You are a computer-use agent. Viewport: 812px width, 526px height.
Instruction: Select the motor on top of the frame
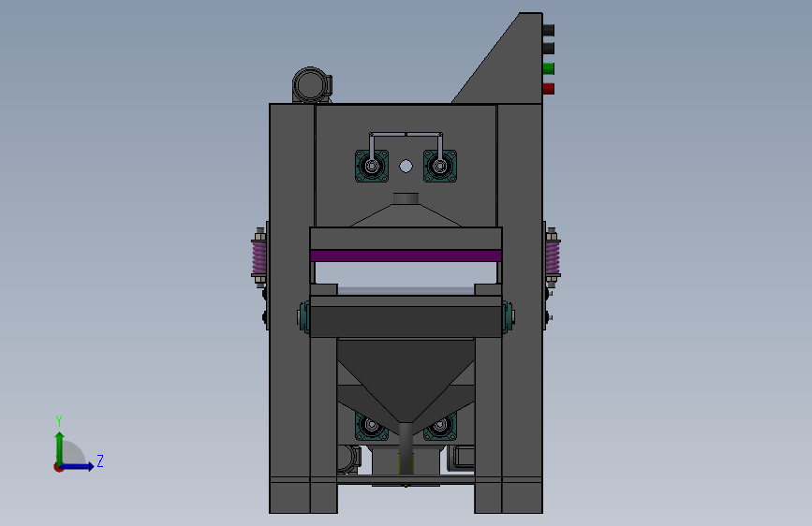coord(312,85)
